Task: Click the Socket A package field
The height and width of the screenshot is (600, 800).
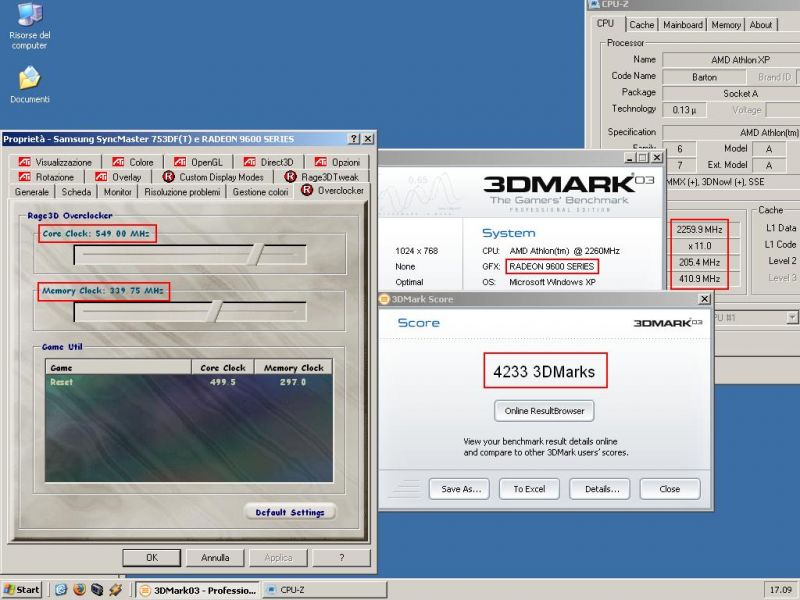Action: (x=731, y=93)
